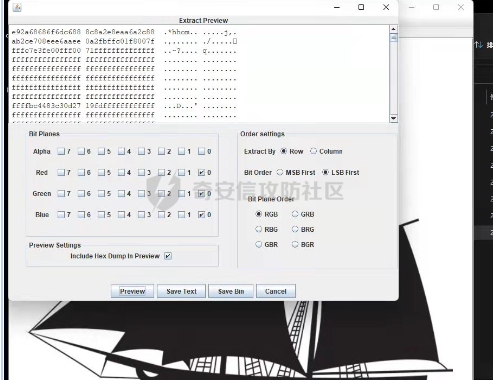Choose the GRB bit plane order
493x380 pixels.
pyautogui.click(x=295, y=214)
